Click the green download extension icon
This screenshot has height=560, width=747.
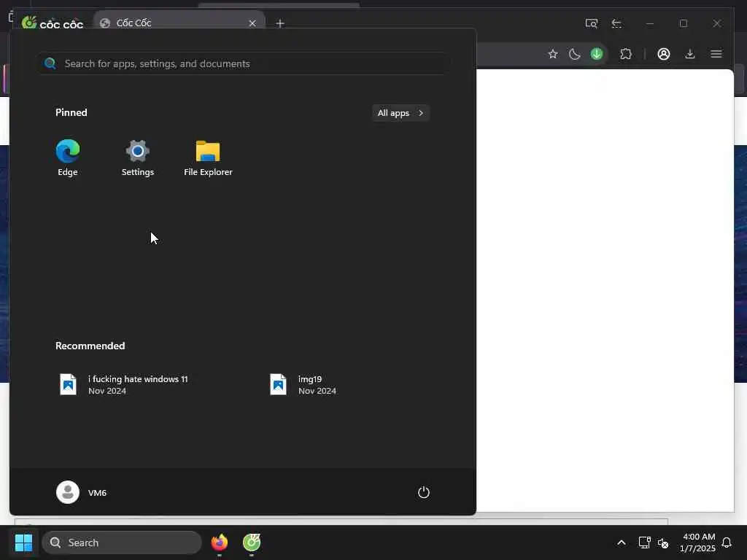click(x=597, y=54)
